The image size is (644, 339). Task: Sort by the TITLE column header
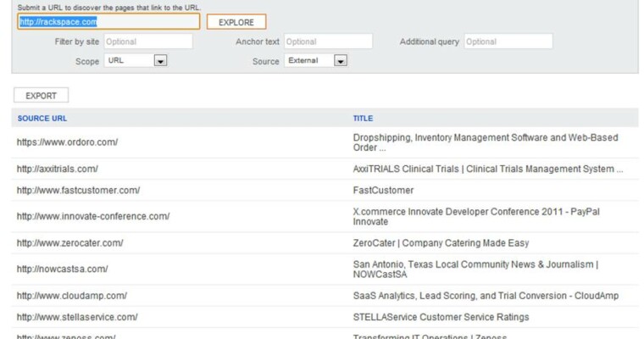[x=363, y=119]
